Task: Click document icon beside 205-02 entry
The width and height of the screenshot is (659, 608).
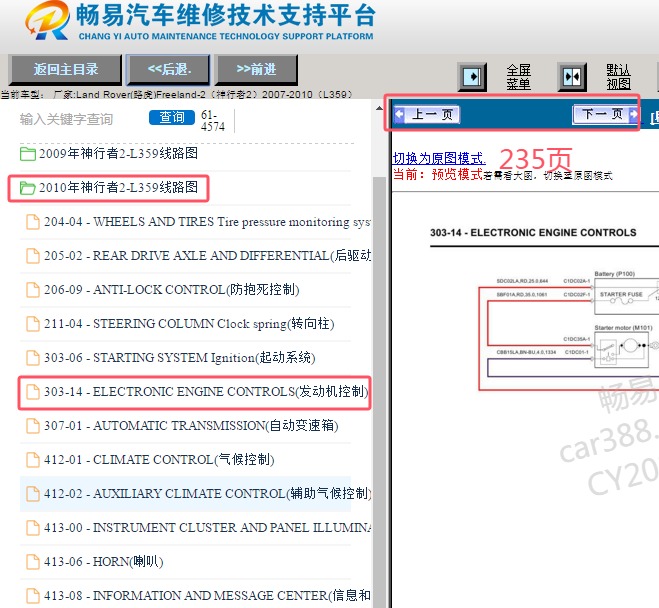Action: 33,256
